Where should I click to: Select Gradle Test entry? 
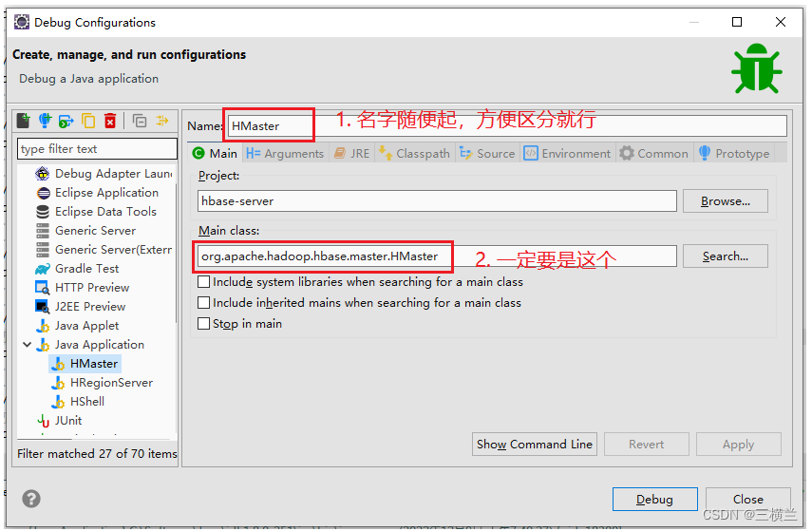point(77,269)
